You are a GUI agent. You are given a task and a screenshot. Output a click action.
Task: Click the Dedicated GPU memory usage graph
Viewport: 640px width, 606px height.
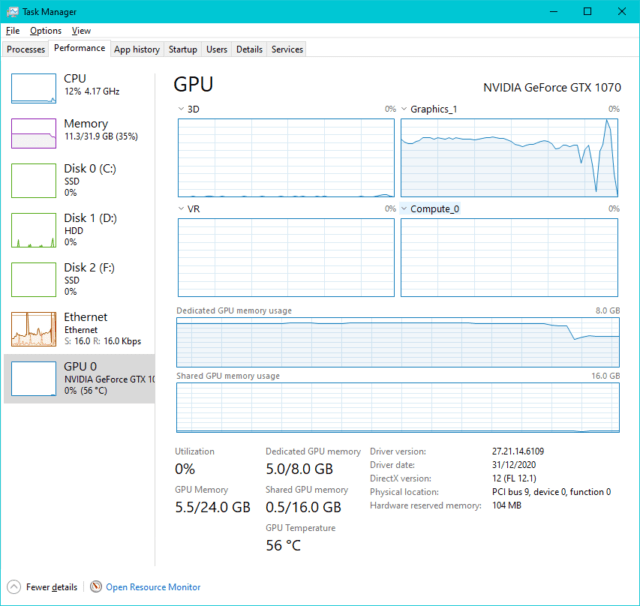click(398, 342)
